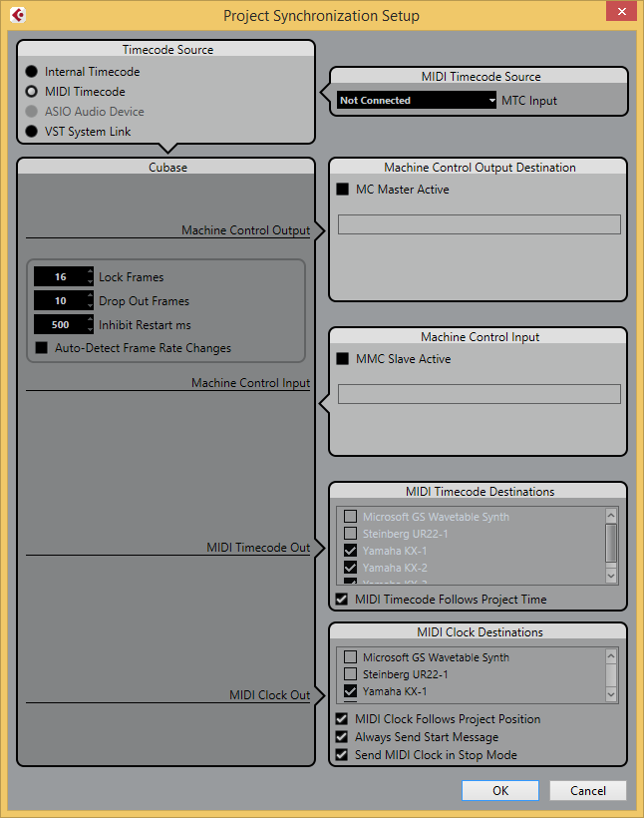
Task: Decrease Inhibit Restart ms with down arrow
Action: (x=90, y=330)
